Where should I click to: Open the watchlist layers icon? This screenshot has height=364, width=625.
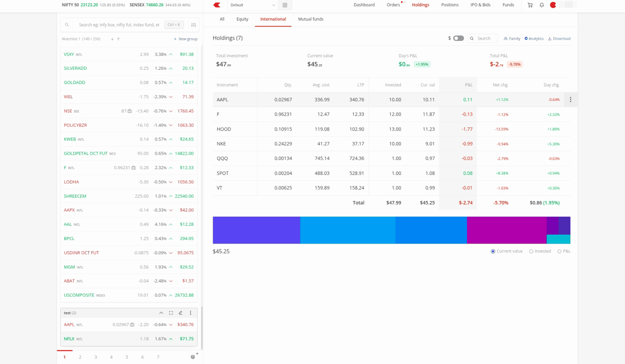[192, 357]
